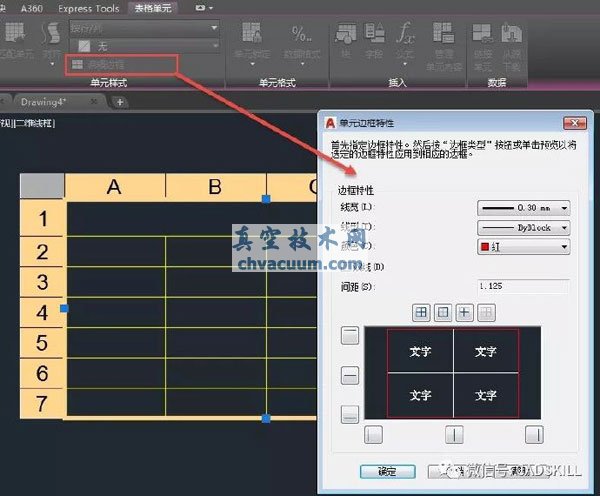Click the cell Alignment ribbon icon
The height and width of the screenshot is (496, 600).
[x=51, y=33]
